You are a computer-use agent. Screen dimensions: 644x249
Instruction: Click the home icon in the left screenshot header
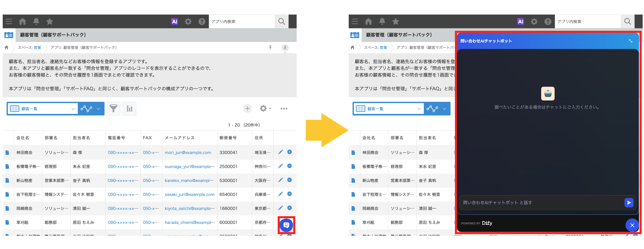coord(22,21)
